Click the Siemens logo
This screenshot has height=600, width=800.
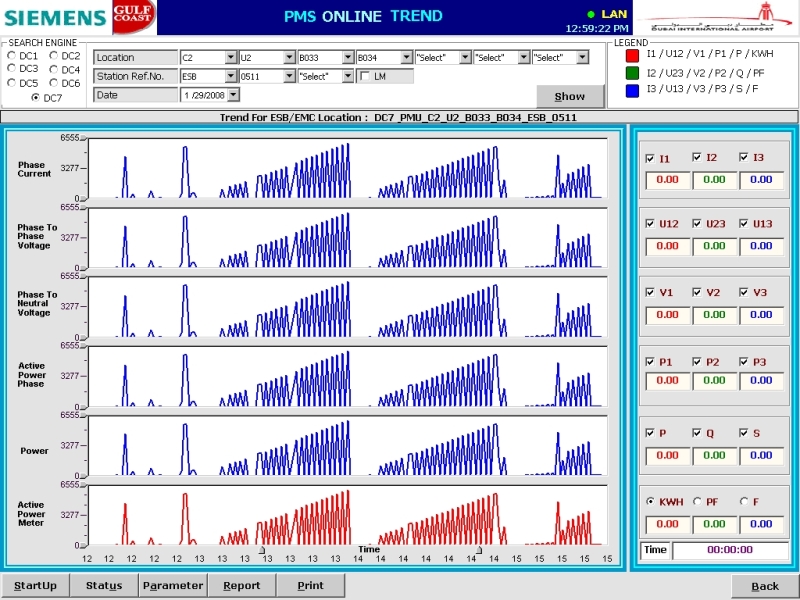pos(54,18)
